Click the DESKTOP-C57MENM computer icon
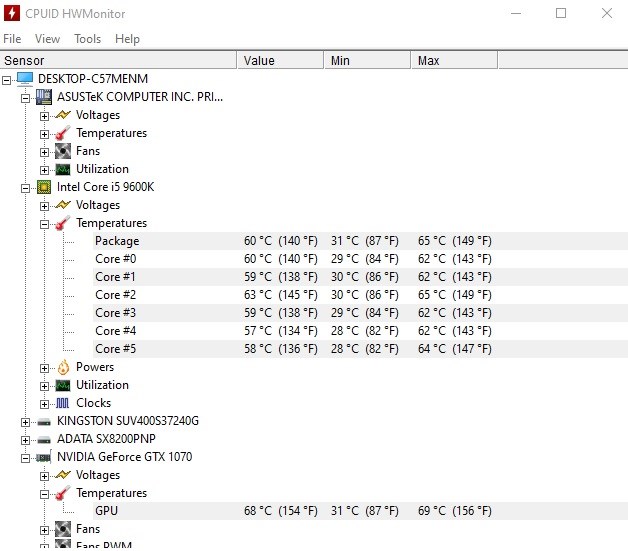The height and width of the screenshot is (551, 628). tap(25, 79)
